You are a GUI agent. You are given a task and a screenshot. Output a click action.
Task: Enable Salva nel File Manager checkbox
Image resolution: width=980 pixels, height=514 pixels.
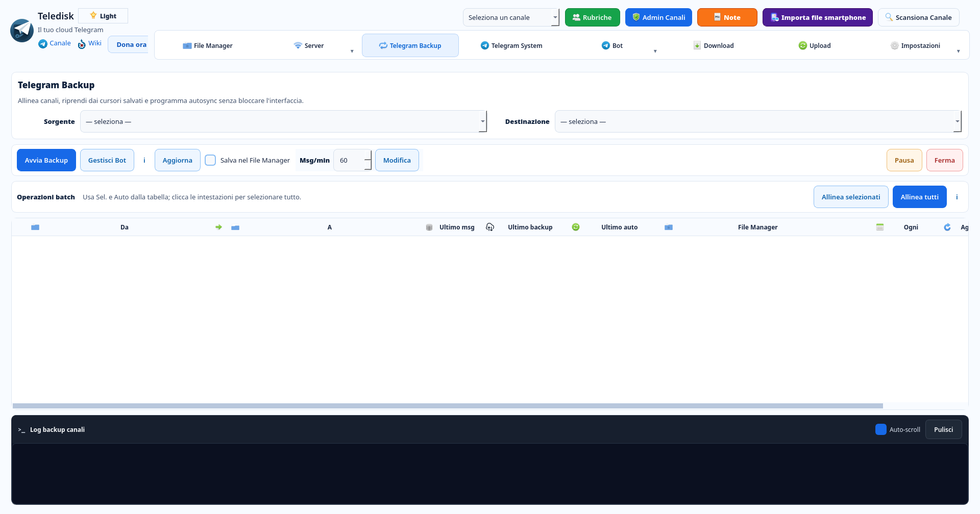point(210,160)
